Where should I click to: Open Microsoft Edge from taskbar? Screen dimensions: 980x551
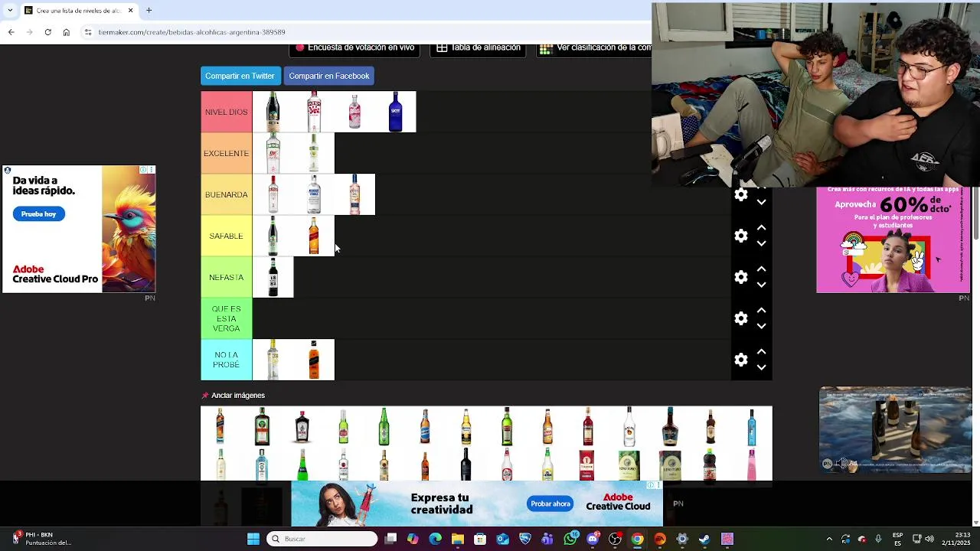tap(436, 539)
